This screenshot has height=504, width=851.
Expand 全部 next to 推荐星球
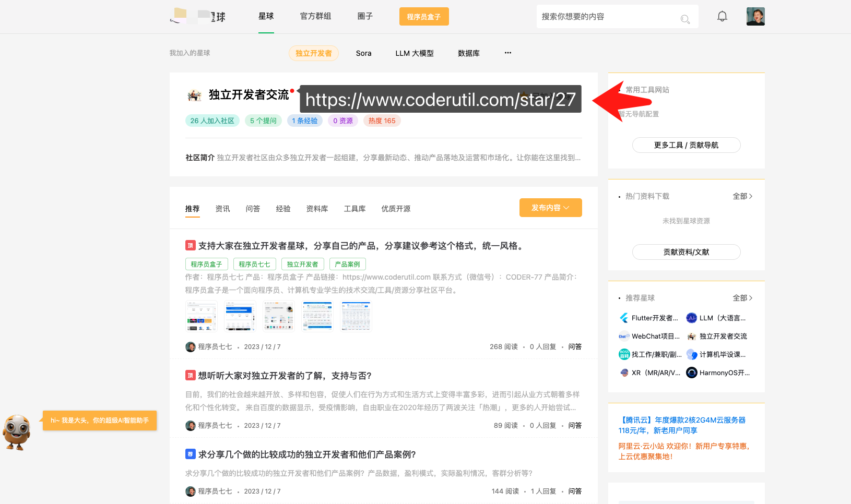[742, 298]
